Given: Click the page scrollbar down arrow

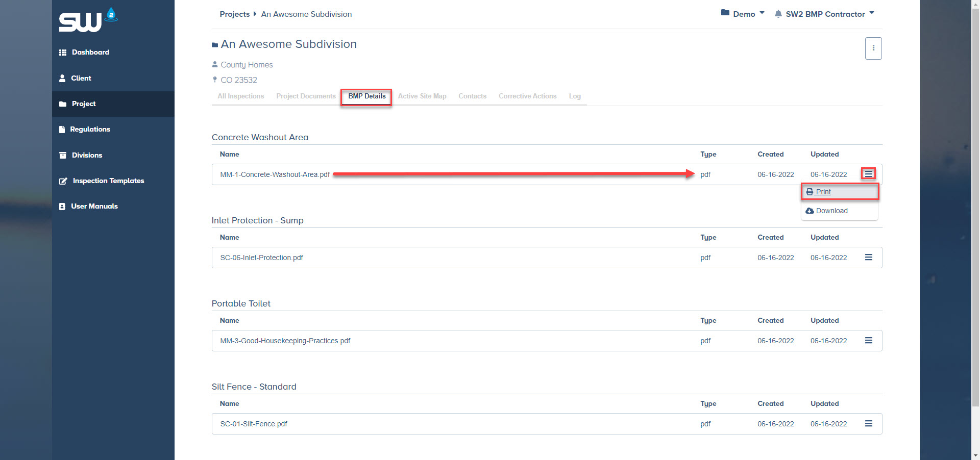Looking at the screenshot, I should pos(975,455).
